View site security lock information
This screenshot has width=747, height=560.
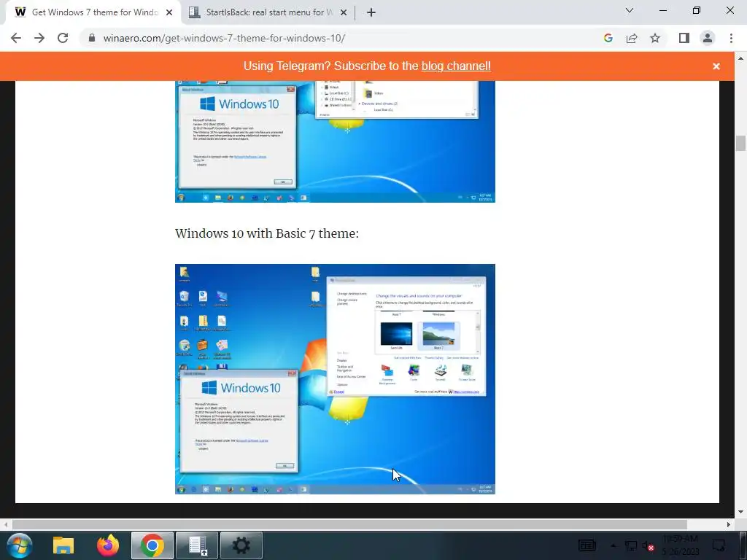click(x=92, y=38)
